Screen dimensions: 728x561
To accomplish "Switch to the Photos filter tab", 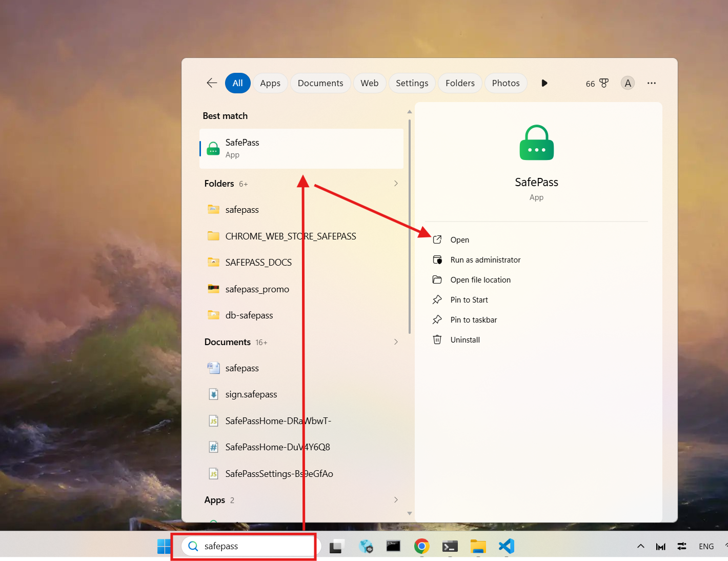I will [505, 83].
